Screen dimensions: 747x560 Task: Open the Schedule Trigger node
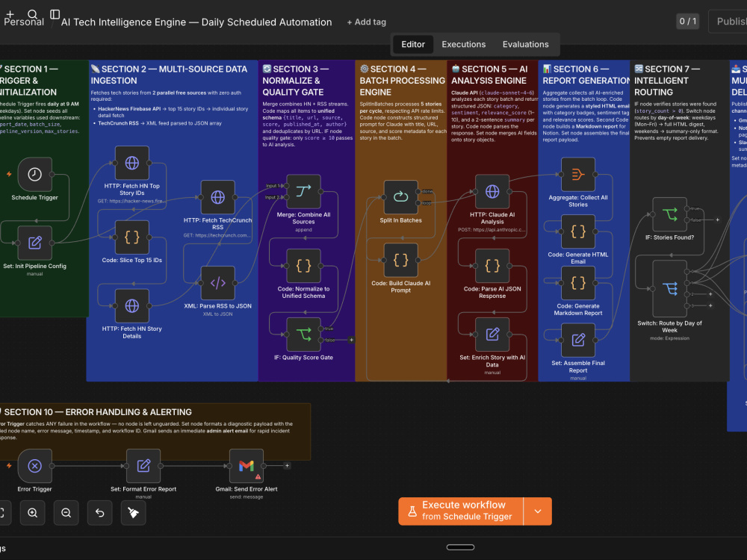coord(35,174)
